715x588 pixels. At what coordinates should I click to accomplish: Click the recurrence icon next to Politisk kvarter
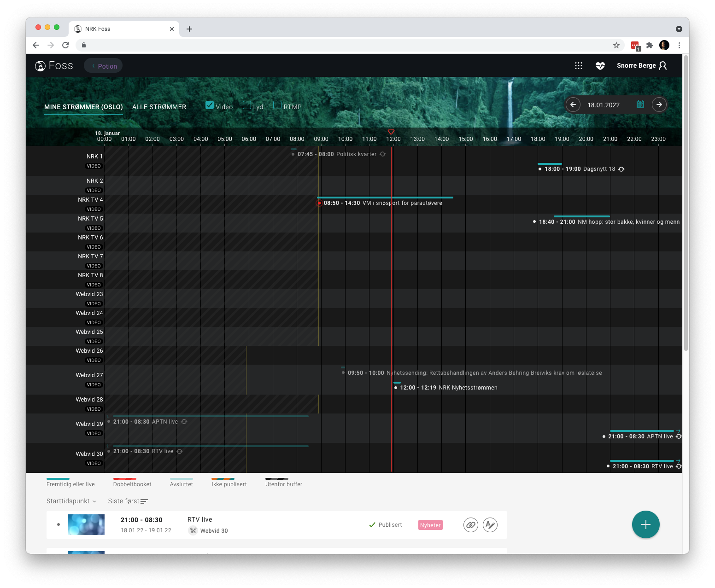382,154
